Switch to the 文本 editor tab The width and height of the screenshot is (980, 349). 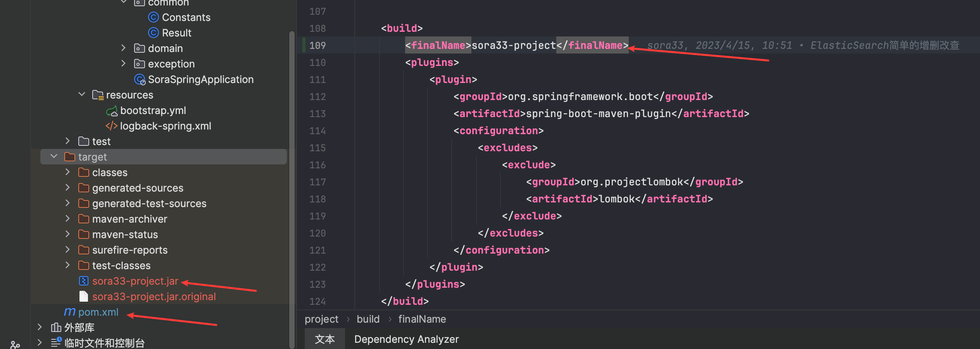325,339
